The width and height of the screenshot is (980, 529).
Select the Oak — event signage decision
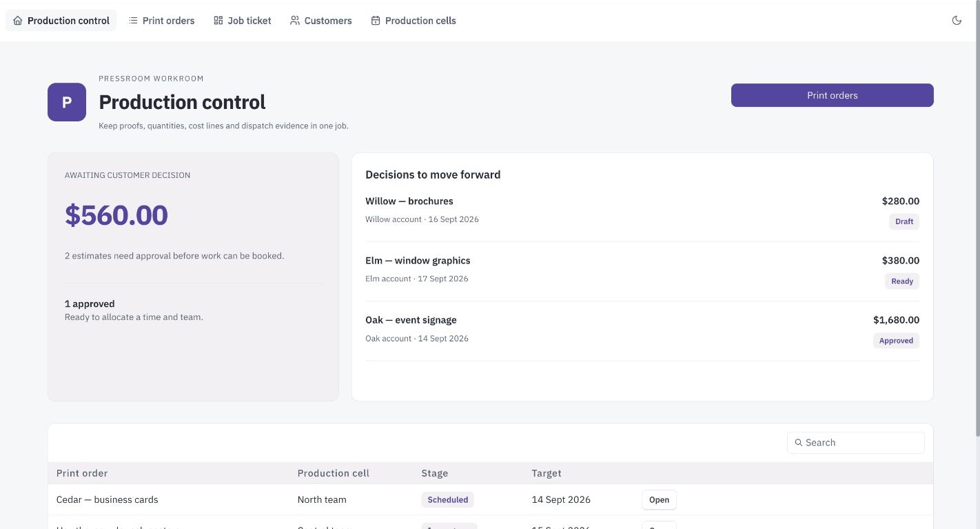pyautogui.click(x=642, y=330)
